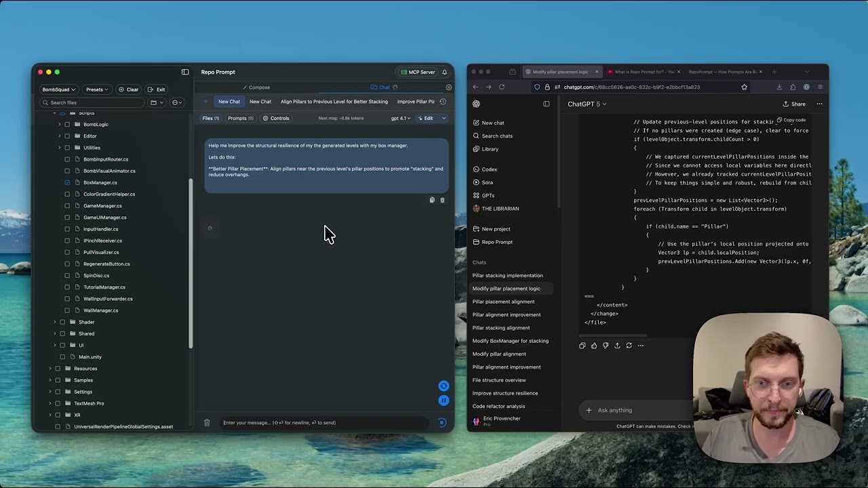Viewport: 868px width, 488px height.
Task: Copy the ChatGPT response
Action: click(583, 346)
